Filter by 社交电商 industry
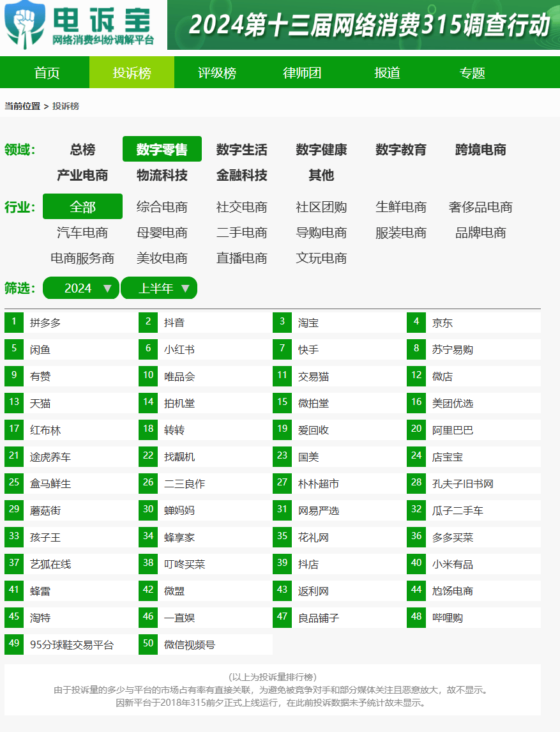The width and height of the screenshot is (560, 732). tap(242, 206)
